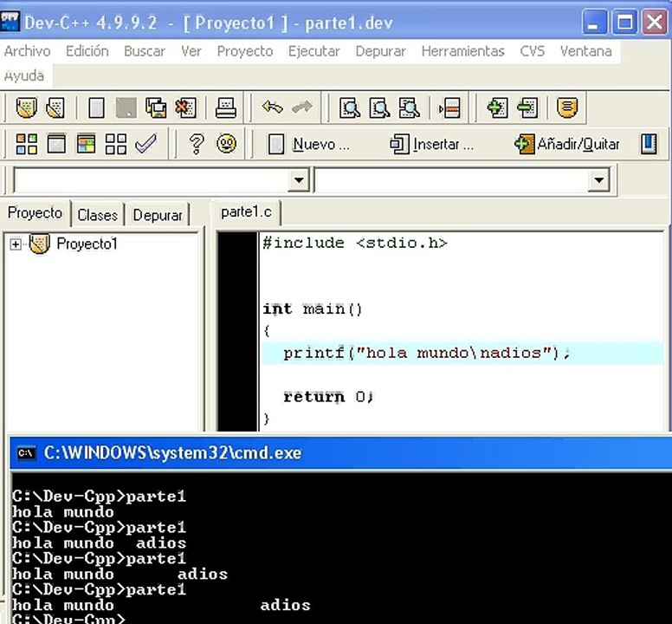Viewport: 672px width, 624px height.
Task: Minimize the Dev-C++ window
Action: [x=594, y=22]
